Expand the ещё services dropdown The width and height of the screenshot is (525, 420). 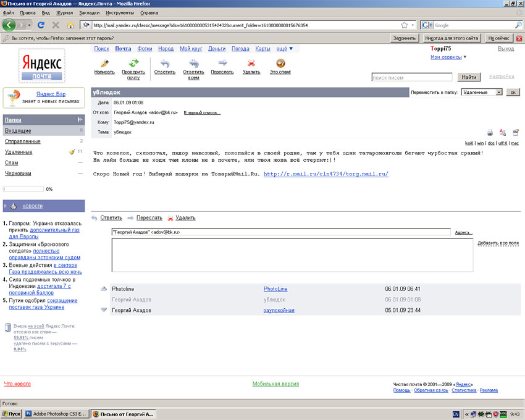point(285,49)
